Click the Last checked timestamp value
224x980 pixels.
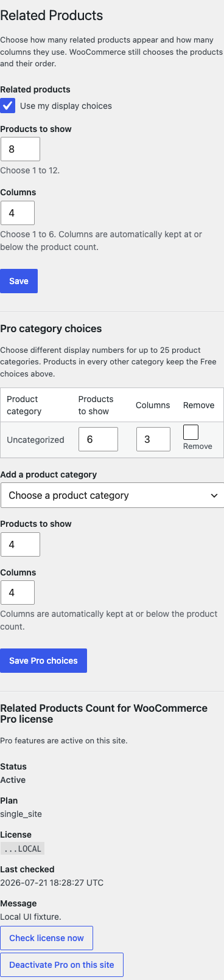coord(52,883)
